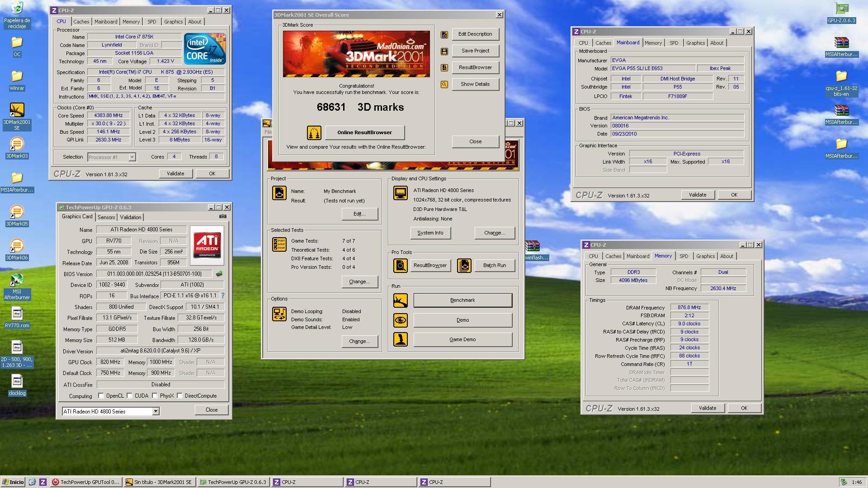Click the Core Speed value 4383.88 MHz
868x488 pixels.
[x=108, y=116]
